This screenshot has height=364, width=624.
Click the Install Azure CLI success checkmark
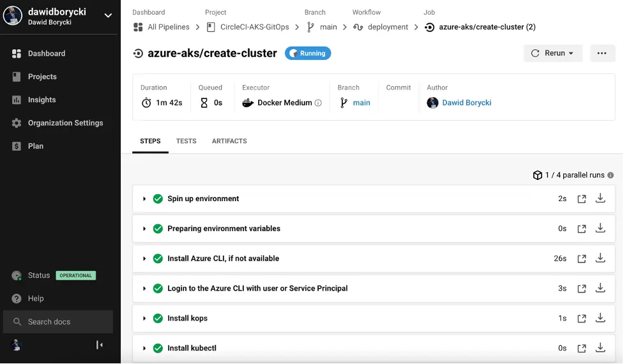158,259
